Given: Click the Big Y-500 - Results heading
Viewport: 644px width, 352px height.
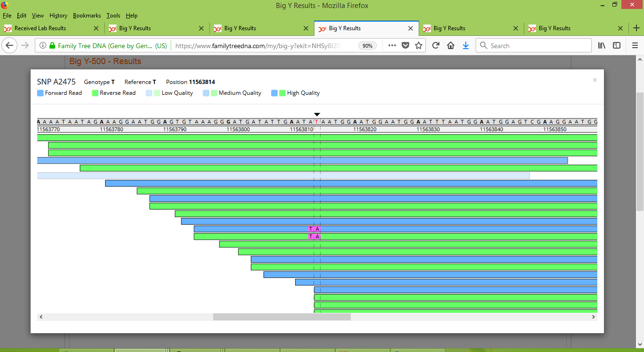Looking at the screenshot, I should (x=105, y=61).
